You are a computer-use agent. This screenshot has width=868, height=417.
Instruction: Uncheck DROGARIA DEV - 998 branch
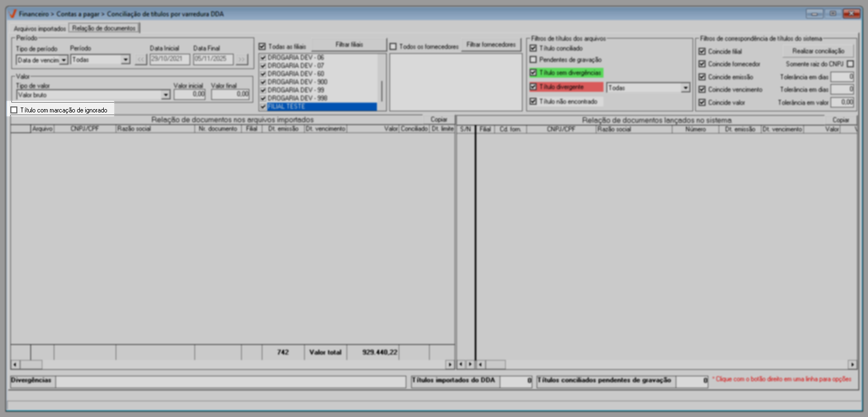coord(263,98)
